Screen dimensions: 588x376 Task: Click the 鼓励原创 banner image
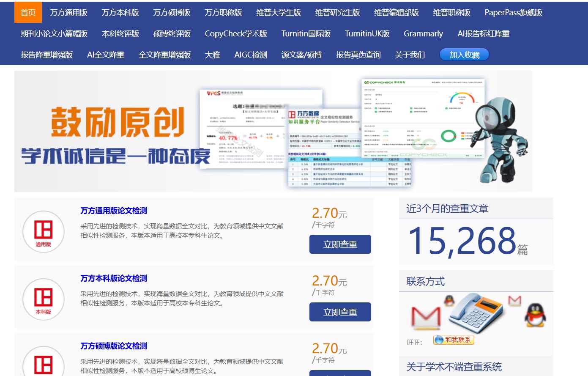click(x=273, y=131)
